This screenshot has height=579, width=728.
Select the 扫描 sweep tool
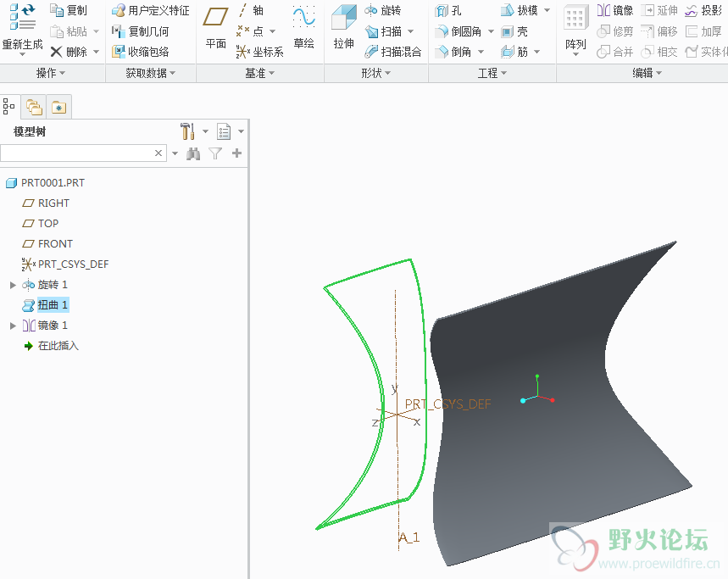coord(384,31)
